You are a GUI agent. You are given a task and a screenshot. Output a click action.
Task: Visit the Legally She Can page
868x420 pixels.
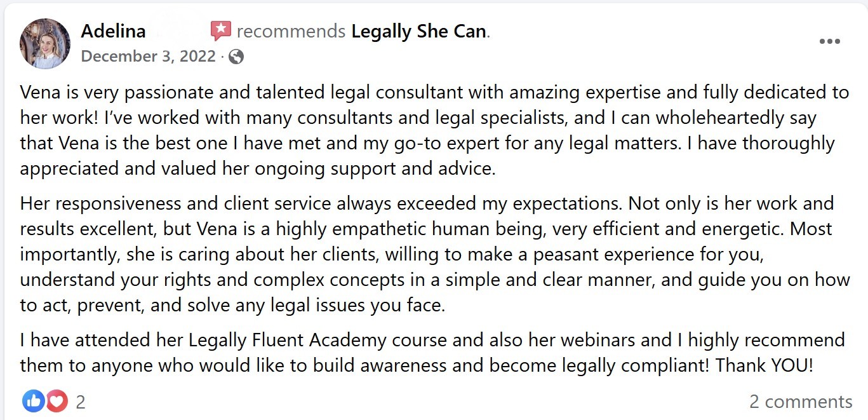click(x=419, y=31)
